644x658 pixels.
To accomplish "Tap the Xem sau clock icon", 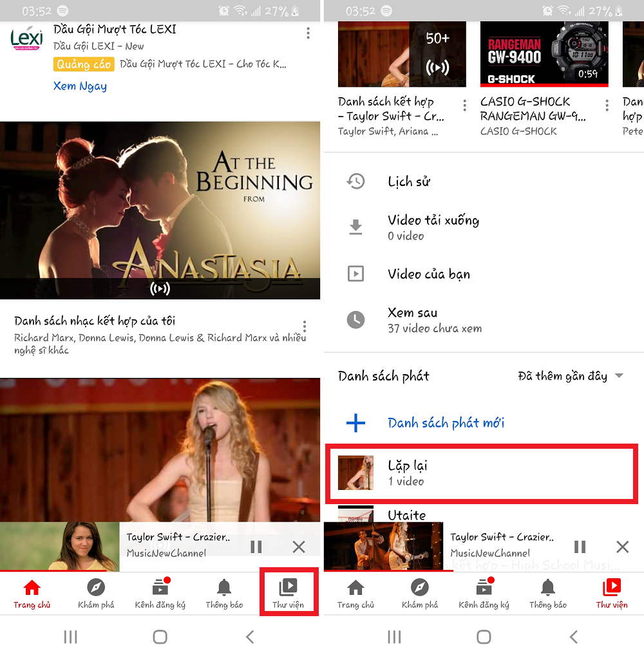I will pyautogui.click(x=355, y=320).
